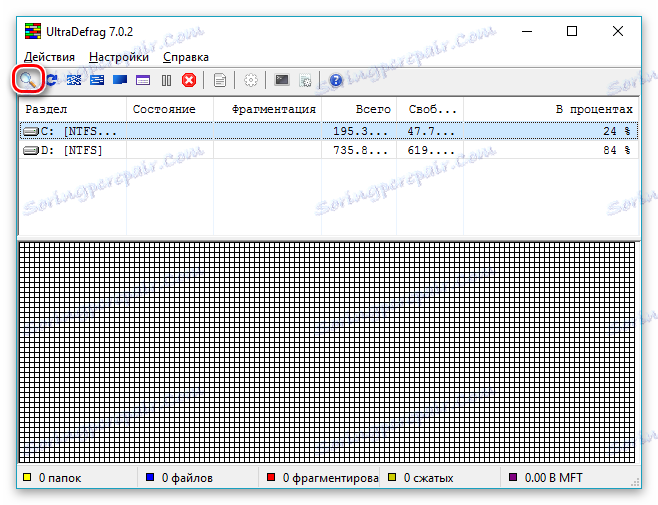Enable boot time scan terminal icon
This screenshot has height=505, width=658.
[x=282, y=80]
